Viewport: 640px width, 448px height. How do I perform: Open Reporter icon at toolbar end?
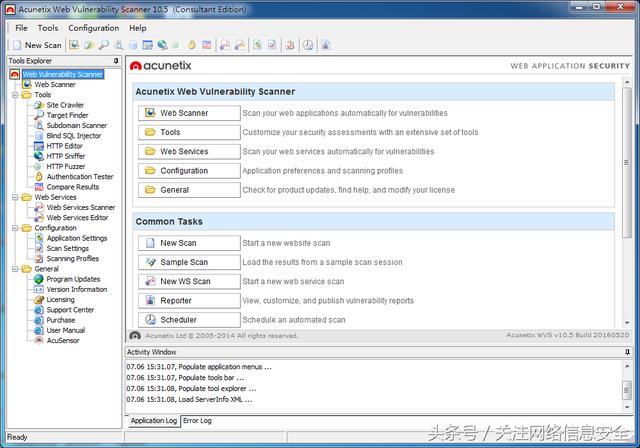325,45
